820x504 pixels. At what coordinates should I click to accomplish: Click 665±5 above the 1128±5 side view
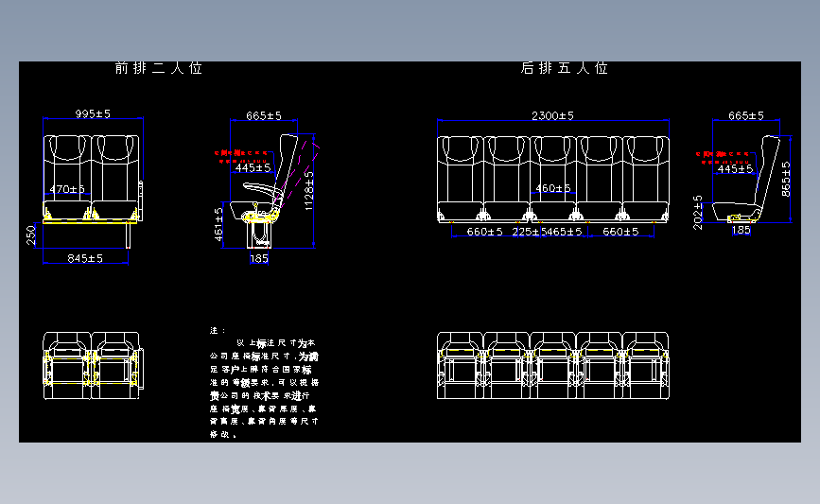[264, 115]
